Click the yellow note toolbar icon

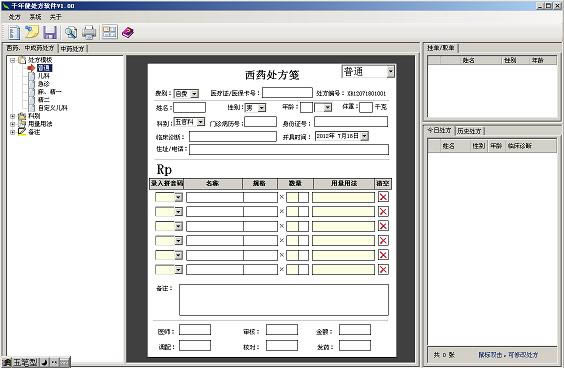[32, 32]
